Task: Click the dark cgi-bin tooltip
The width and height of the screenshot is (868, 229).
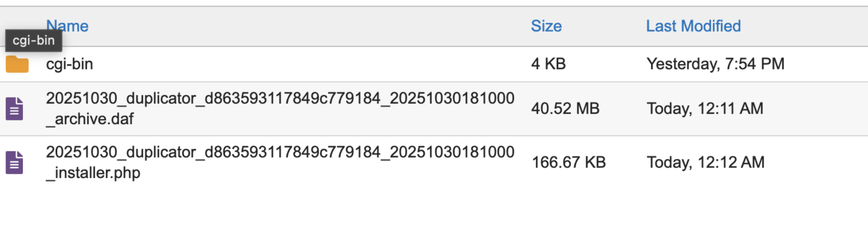Action: (33, 41)
